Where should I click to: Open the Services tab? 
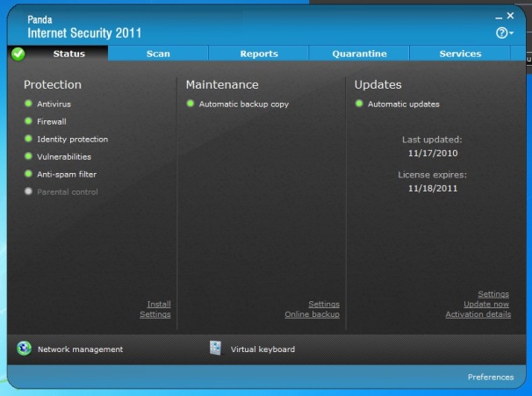[x=460, y=54]
